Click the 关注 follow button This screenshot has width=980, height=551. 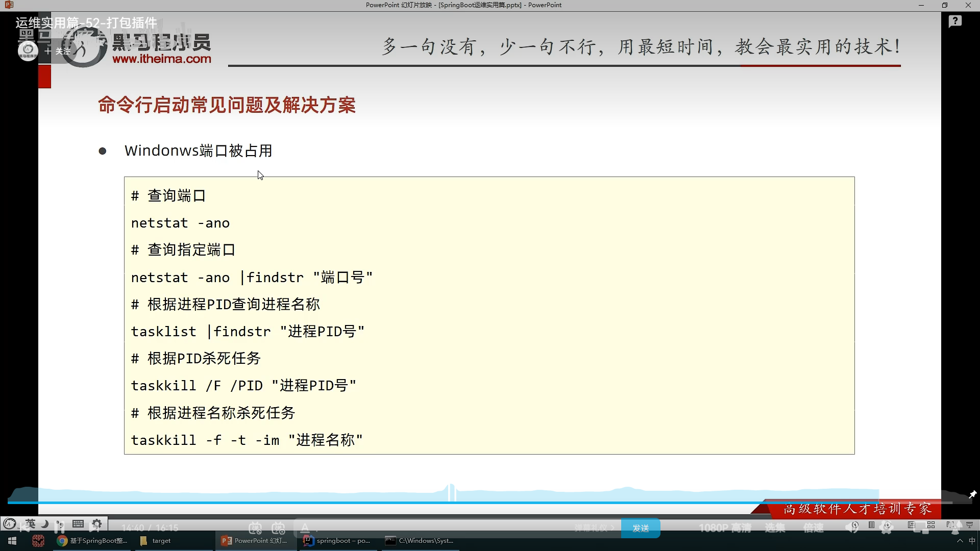(58, 51)
